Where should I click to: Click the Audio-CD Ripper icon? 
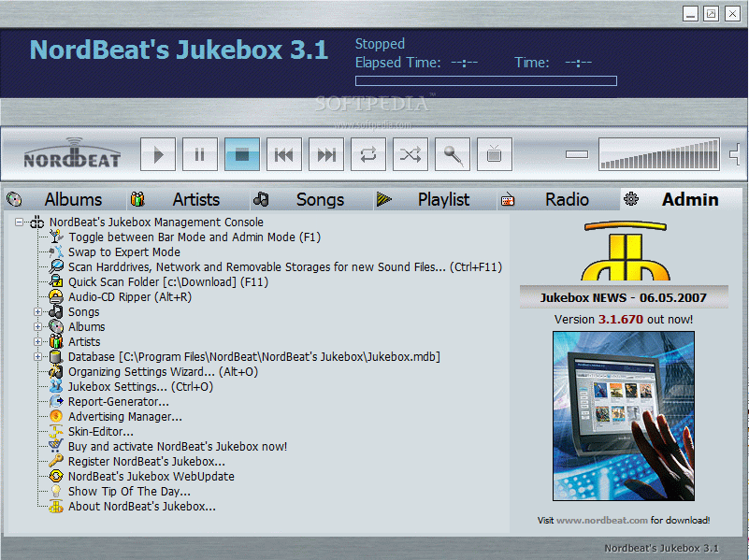click(x=56, y=297)
